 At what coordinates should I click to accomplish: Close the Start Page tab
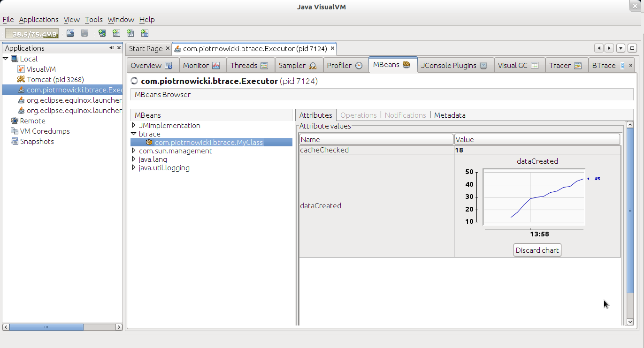click(168, 48)
